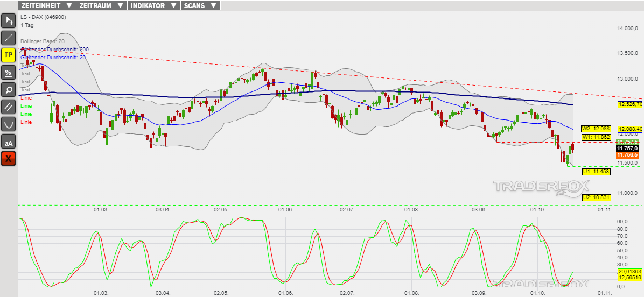Select the cursor pointer tool
644x297 pixels.
(9, 20)
